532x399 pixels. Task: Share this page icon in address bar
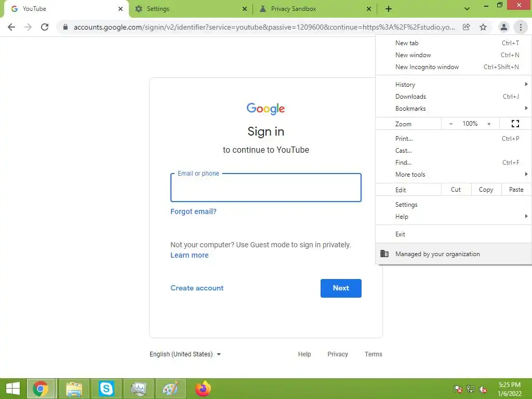(467, 27)
